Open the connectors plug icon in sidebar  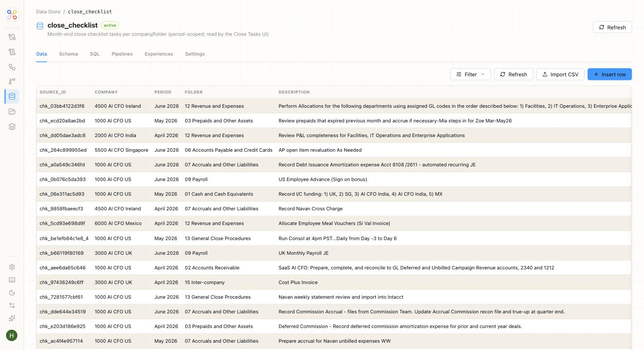tap(12, 37)
